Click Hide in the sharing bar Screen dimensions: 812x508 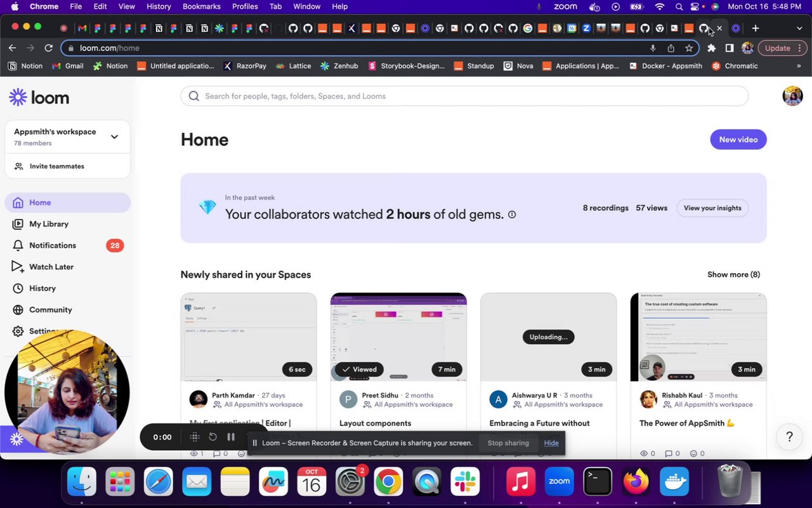click(551, 443)
